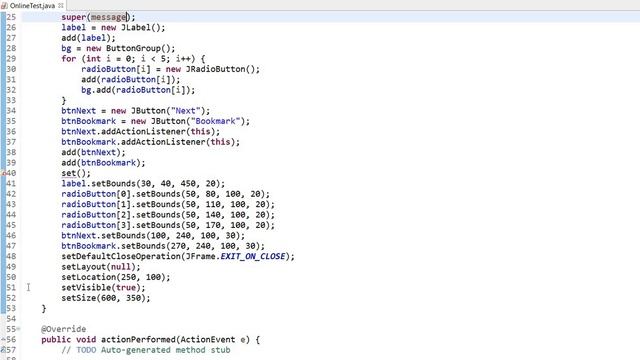Select the OnlineTest.java editor tab
Image resolution: width=640 pixels, height=360 pixels.
coord(33,5)
